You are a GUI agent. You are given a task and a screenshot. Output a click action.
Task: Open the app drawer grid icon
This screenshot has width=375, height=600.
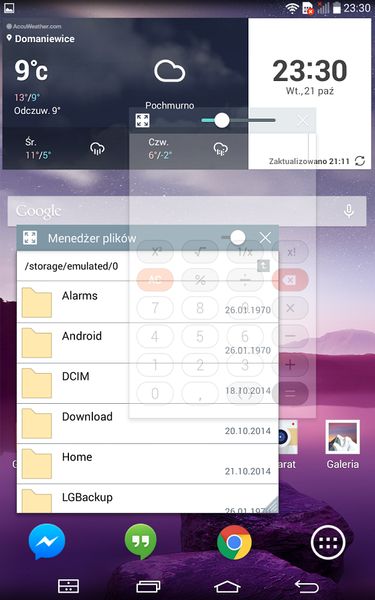click(x=328, y=542)
